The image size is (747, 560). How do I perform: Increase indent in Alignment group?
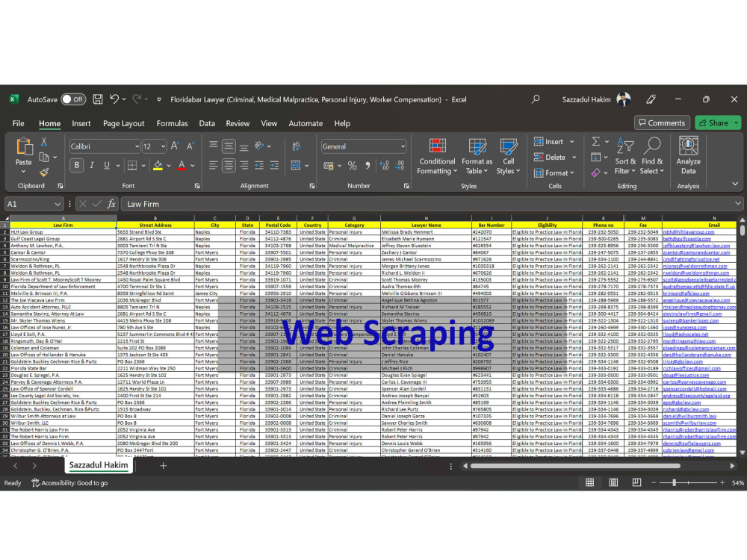pyautogui.click(x=274, y=165)
